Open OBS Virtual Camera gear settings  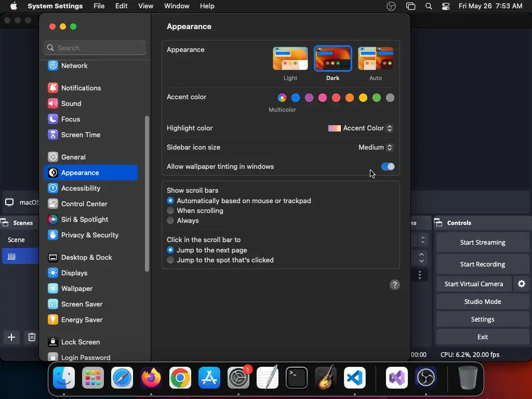(x=522, y=284)
